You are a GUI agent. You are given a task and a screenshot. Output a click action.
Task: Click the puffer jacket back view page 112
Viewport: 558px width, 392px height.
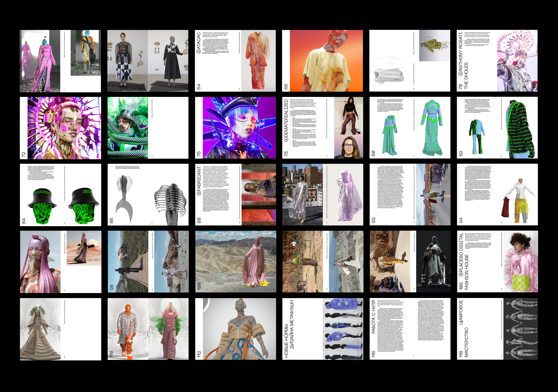tap(235, 329)
